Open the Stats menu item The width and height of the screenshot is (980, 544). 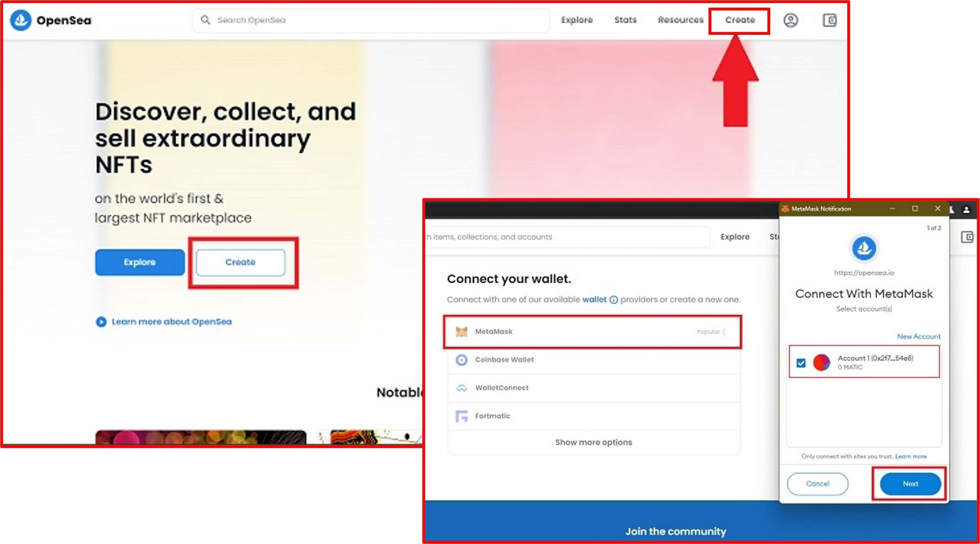625,20
